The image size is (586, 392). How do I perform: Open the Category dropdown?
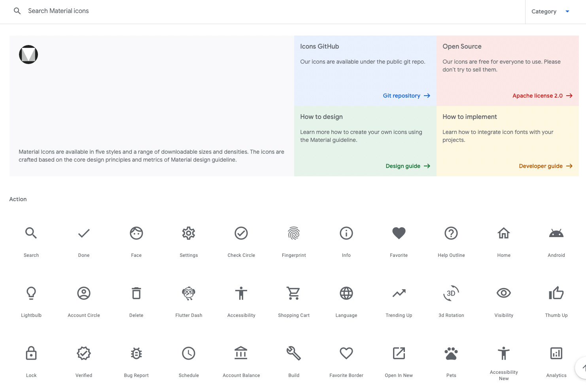(550, 11)
